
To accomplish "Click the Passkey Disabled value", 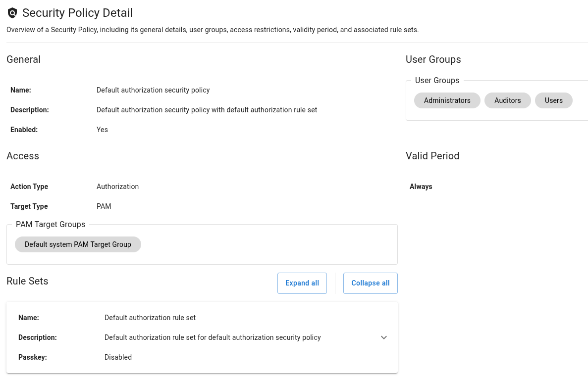I will pos(118,357).
